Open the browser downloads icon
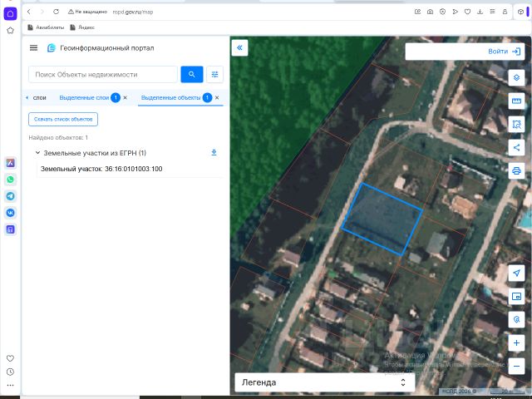This screenshot has height=399, width=532. pyautogui.click(x=480, y=12)
